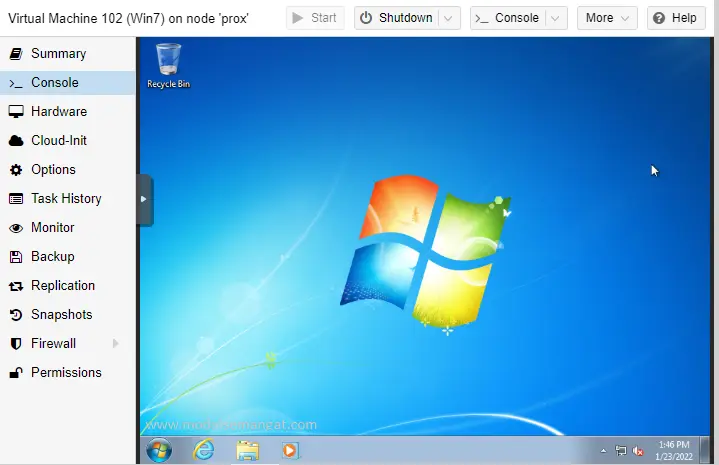The image size is (719, 465).
Task: Go to Replication settings
Action: click(x=67, y=286)
